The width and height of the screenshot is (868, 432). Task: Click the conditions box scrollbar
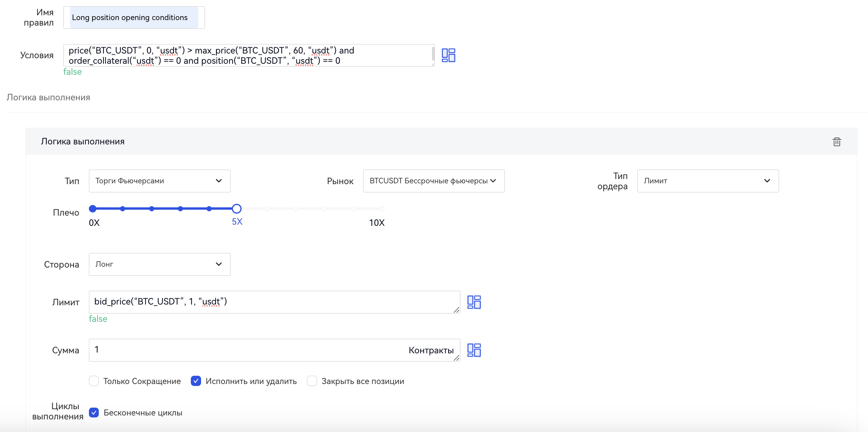pyautogui.click(x=433, y=54)
